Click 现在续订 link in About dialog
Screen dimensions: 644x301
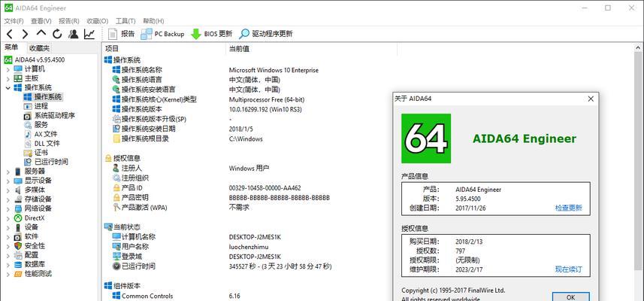(x=568, y=269)
